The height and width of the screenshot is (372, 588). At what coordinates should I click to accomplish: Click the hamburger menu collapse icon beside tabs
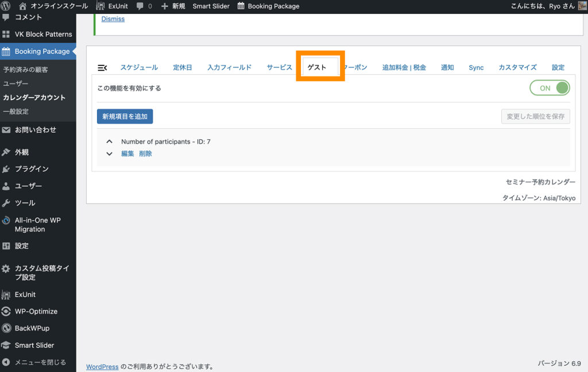coord(102,68)
